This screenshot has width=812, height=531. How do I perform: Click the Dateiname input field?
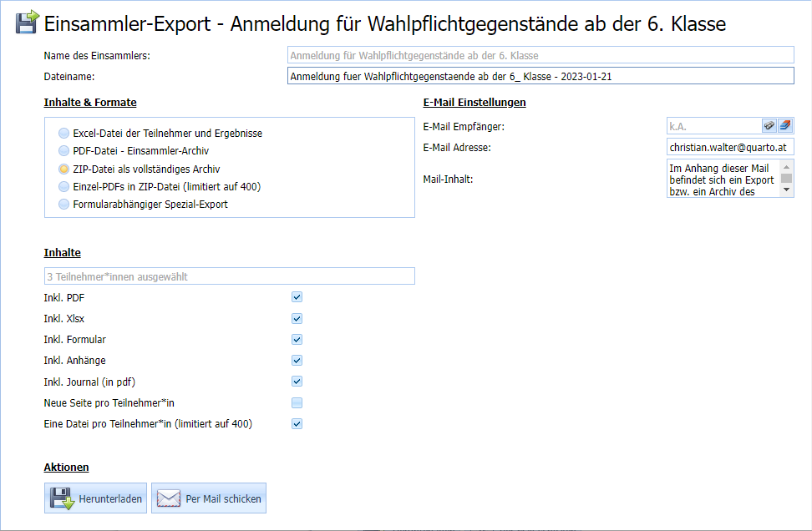[539, 76]
